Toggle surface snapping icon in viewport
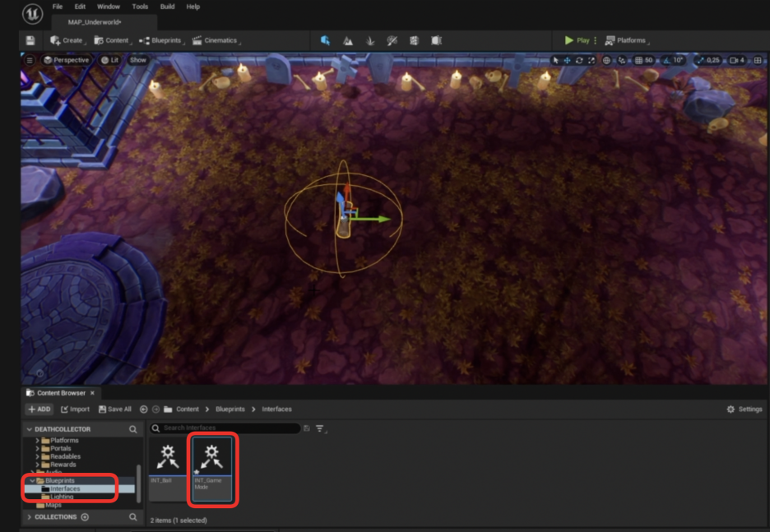The width and height of the screenshot is (770, 532). (x=622, y=60)
